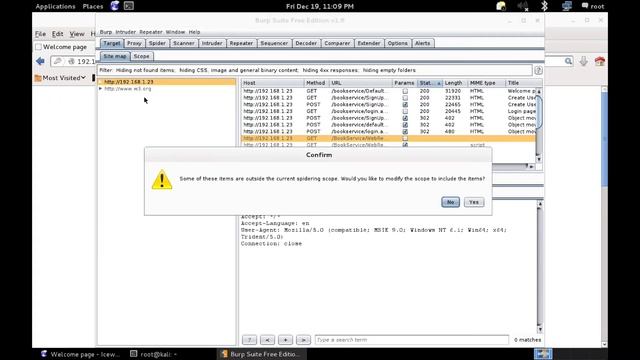640x360 pixels.
Task: Click the Length column header
Action: (454, 83)
